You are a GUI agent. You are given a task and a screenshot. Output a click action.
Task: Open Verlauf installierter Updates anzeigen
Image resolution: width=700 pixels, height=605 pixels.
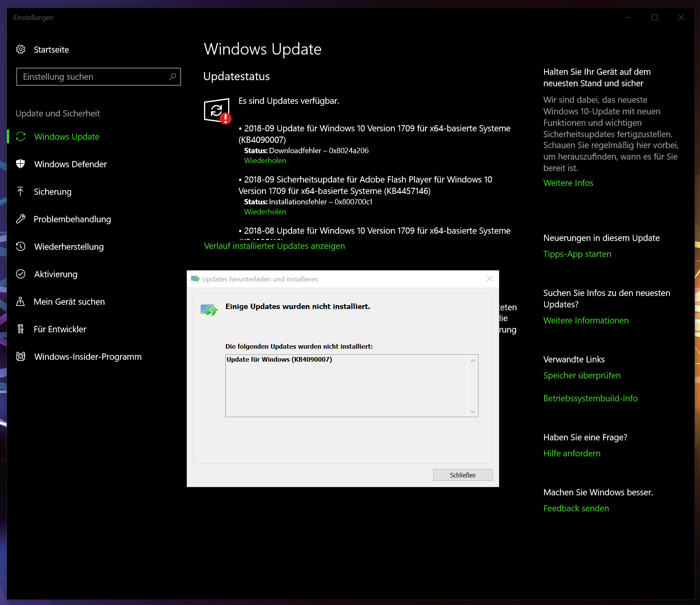[274, 246]
